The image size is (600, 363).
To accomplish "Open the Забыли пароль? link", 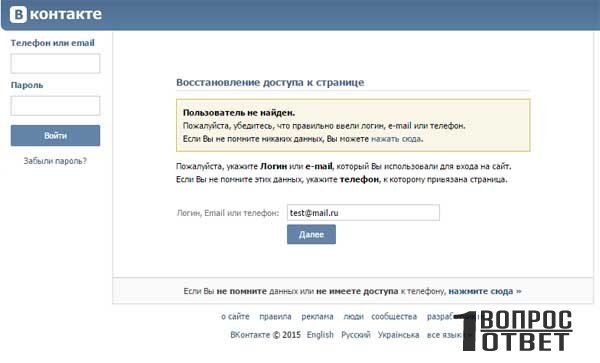I will tap(55, 161).
